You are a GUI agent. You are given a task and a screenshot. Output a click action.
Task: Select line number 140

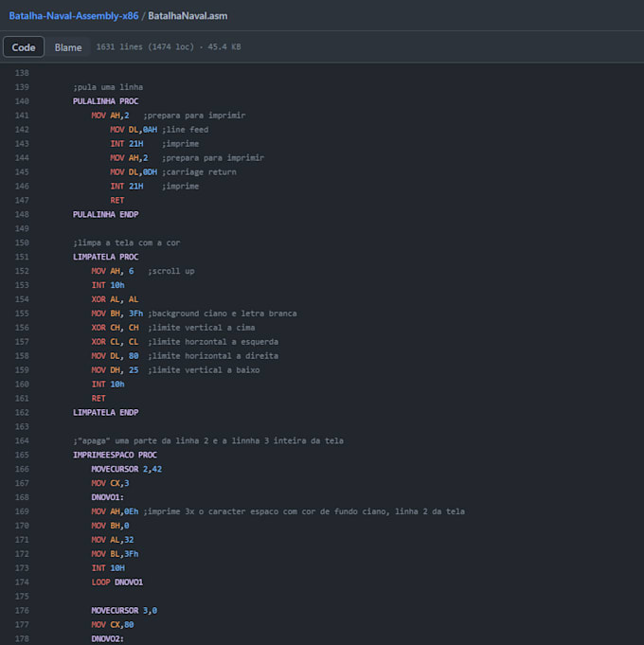click(22, 101)
